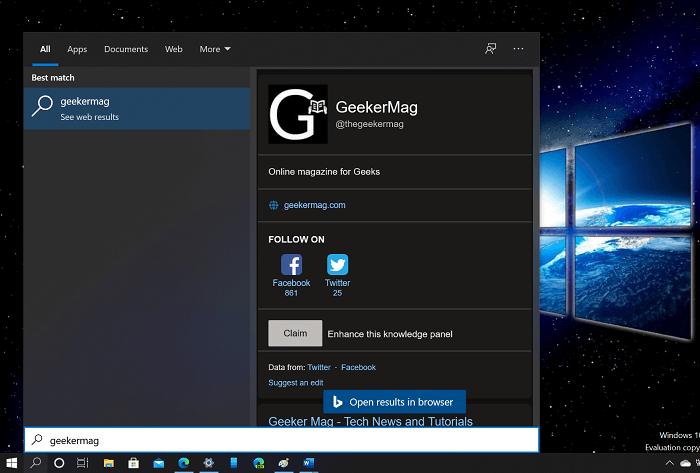Open Your Phone app on taskbar

pyautogui.click(x=233, y=463)
